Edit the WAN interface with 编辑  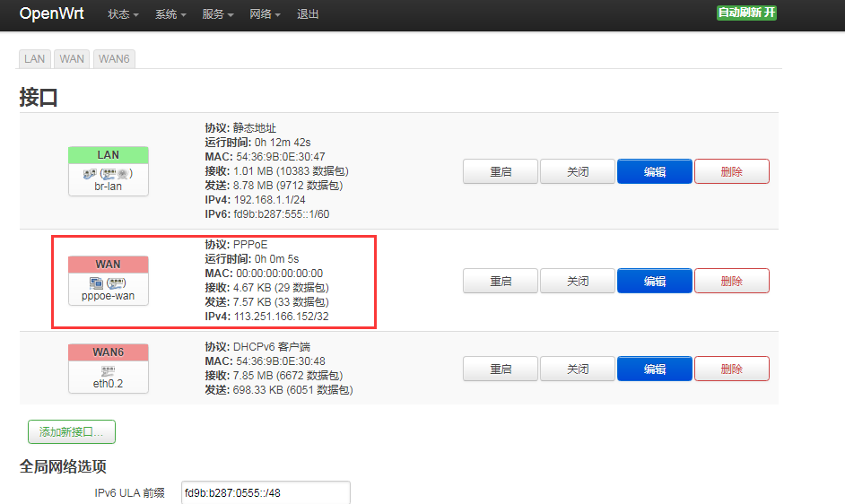(654, 281)
